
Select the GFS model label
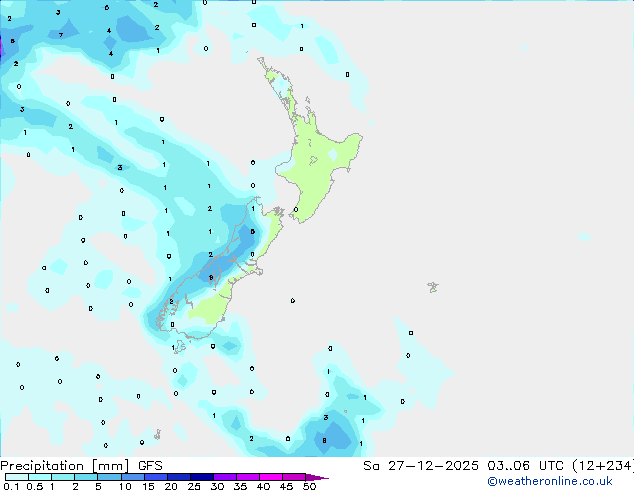pyautogui.click(x=150, y=466)
